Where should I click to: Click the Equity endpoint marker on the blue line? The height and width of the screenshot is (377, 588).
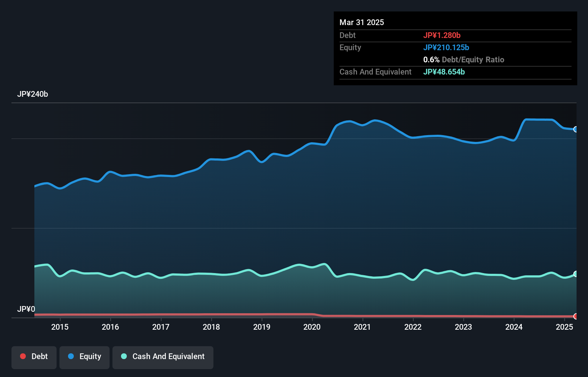[575, 129]
